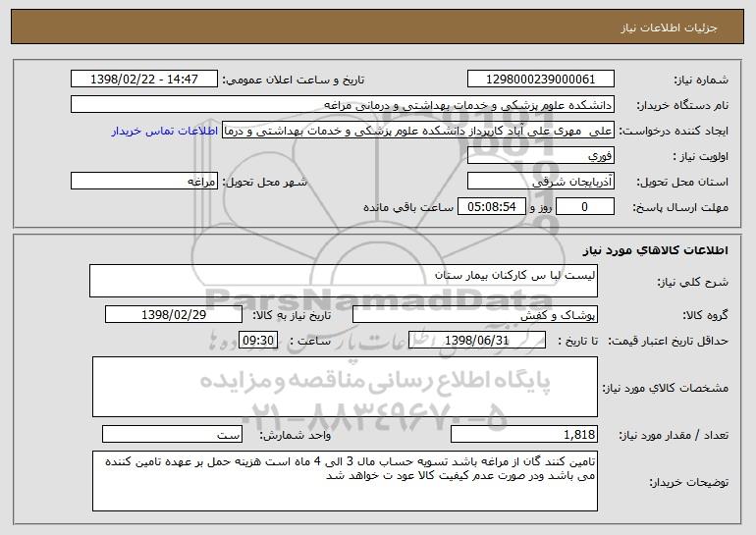Click the priority field showing فوری

540,156
